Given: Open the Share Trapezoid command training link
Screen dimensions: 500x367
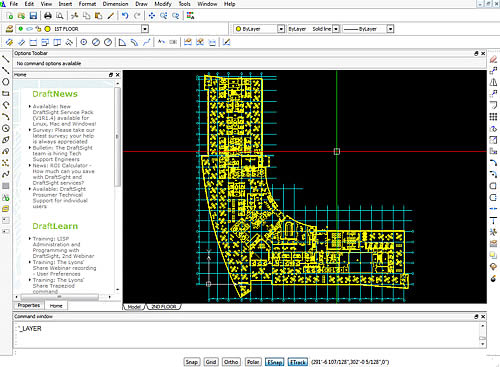Looking at the screenshot, I should [58, 286].
